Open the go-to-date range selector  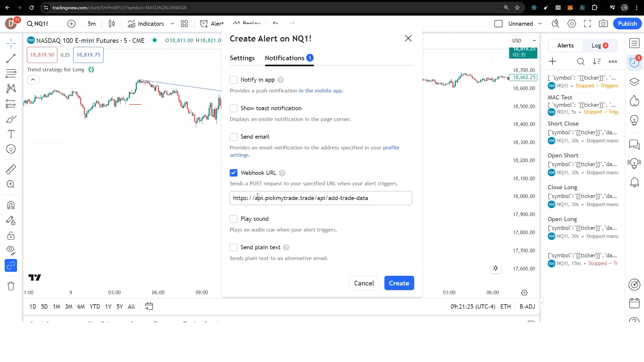pos(149,306)
